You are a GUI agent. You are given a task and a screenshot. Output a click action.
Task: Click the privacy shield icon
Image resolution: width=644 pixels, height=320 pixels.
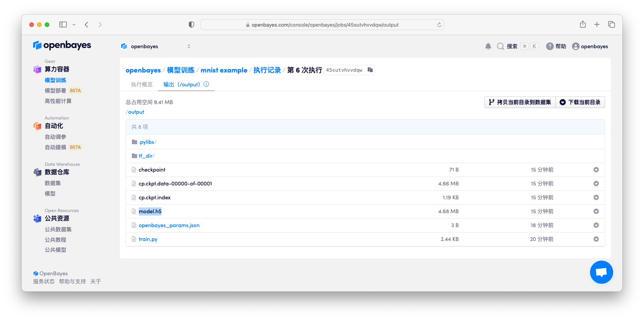[x=191, y=25]
